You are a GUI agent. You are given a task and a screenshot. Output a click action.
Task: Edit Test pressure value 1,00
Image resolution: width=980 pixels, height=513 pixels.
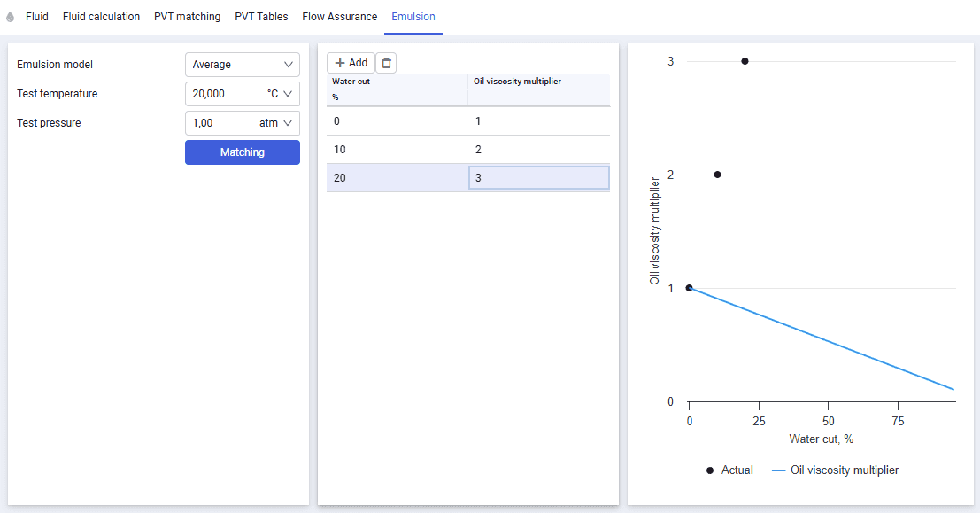point(218,123)
